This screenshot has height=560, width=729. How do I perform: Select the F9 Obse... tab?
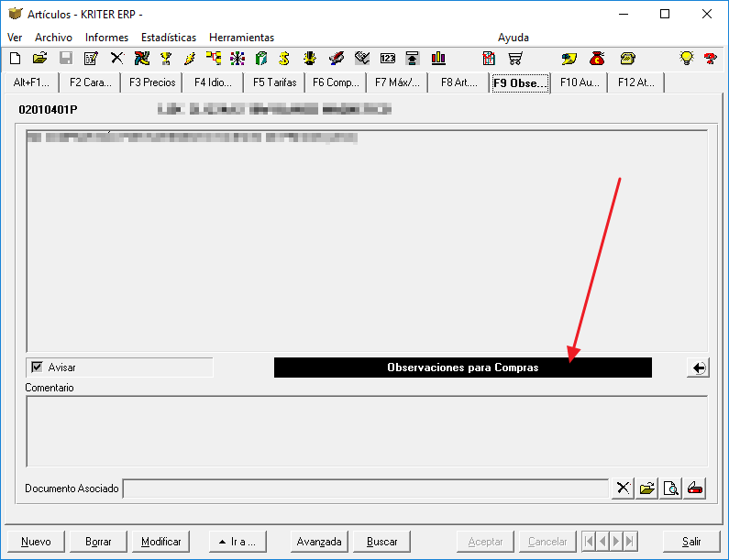pyautogui.click(x=520, y=82)
